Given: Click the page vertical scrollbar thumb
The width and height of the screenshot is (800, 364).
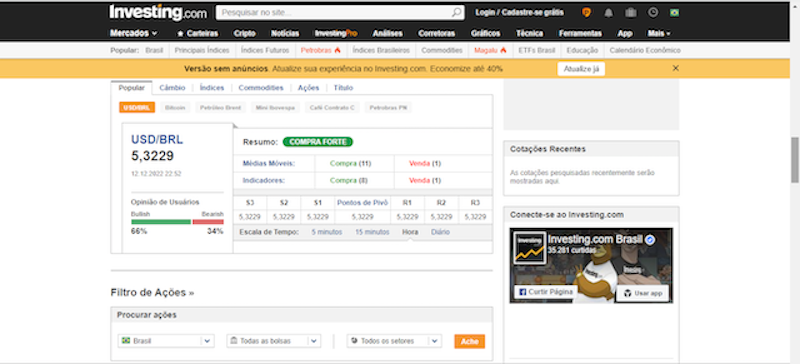Looking at the screenshot, I should tap(795, 160).
